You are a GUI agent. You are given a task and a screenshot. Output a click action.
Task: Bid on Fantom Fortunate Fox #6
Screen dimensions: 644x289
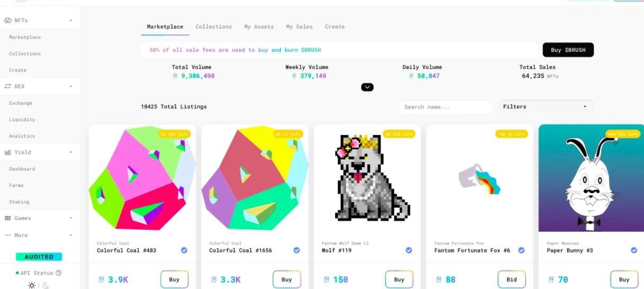(511, 279)
